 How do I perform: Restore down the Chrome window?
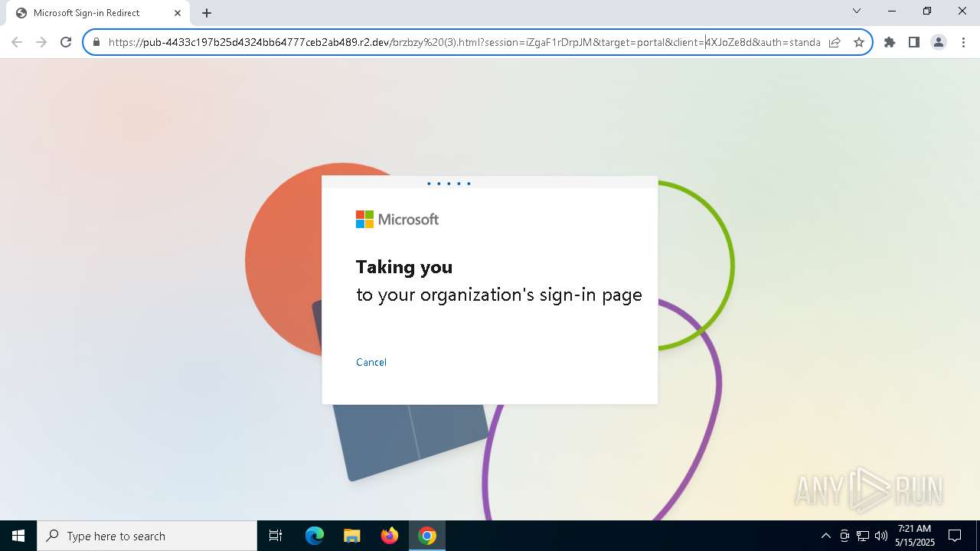pos(927,11)
